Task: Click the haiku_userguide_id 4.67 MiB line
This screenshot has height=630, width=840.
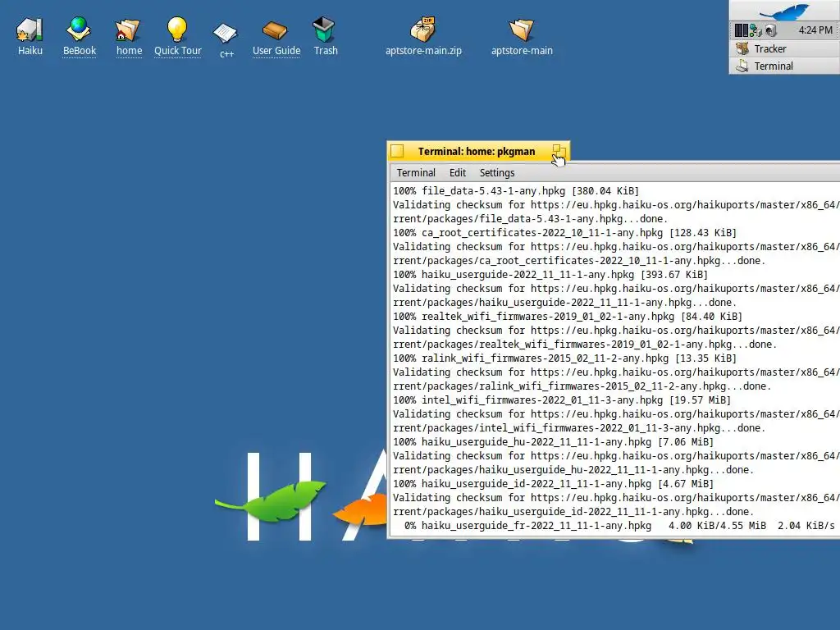Action: click(x=554, y=483)
